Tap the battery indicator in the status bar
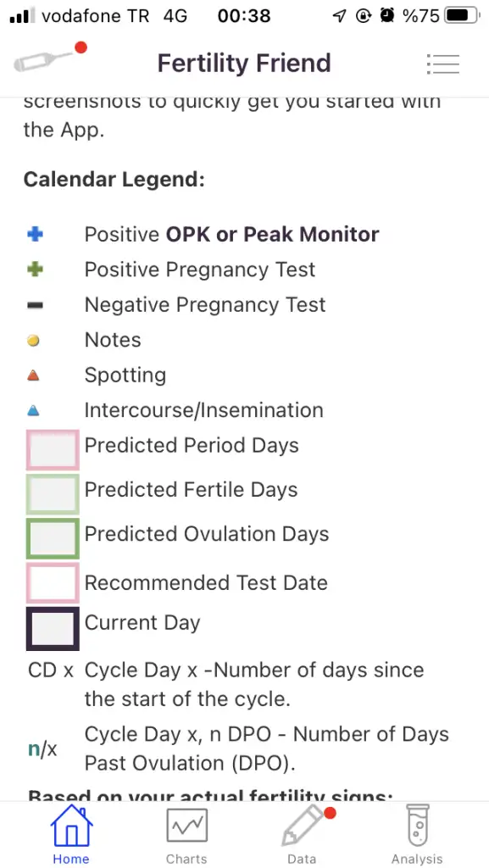 tap(463, 15)
